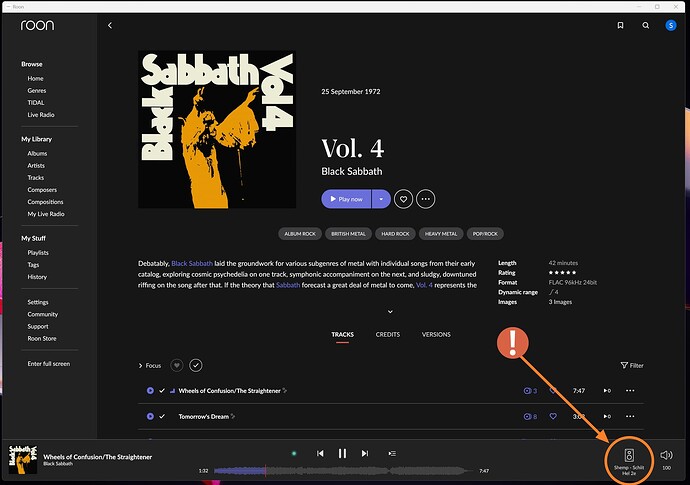Screen dimensions: 690x485
Task: Select the BRITISH METAL genre tag
Action: [348, 234]
